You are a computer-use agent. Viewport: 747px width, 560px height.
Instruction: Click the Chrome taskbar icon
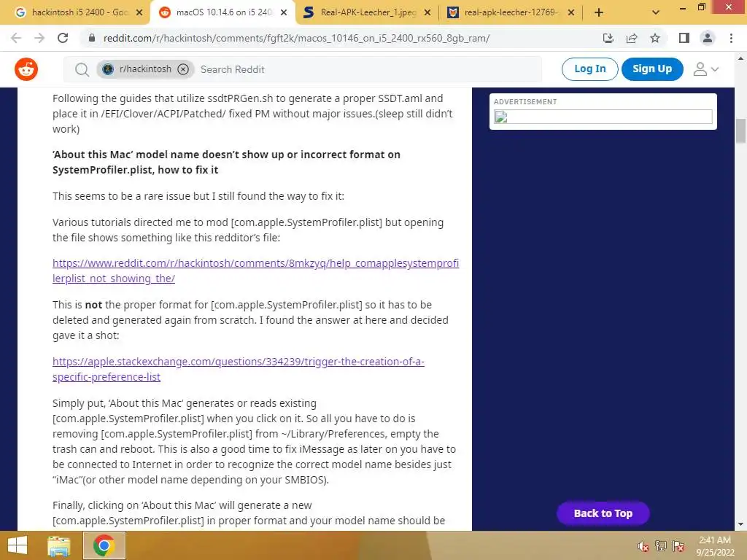pos(104,545)
